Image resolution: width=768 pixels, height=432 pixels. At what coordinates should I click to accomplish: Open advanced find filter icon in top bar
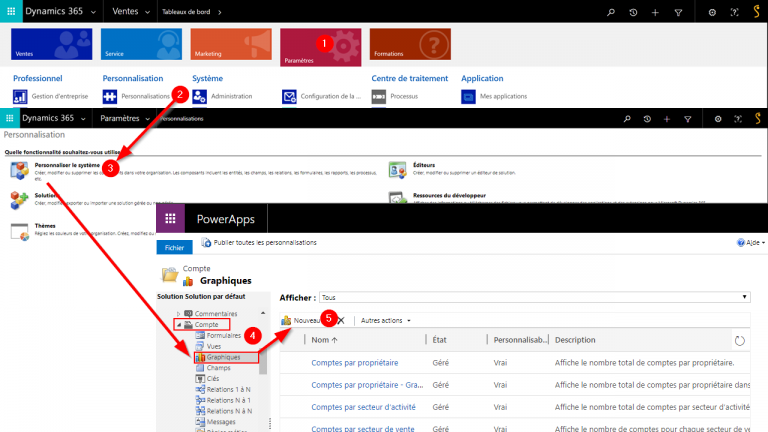pos(678,12)
